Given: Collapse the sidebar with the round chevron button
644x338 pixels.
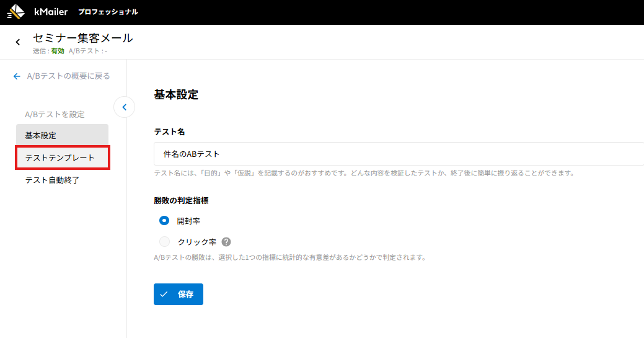Looking at the screenshot, I should coord(124,107).
